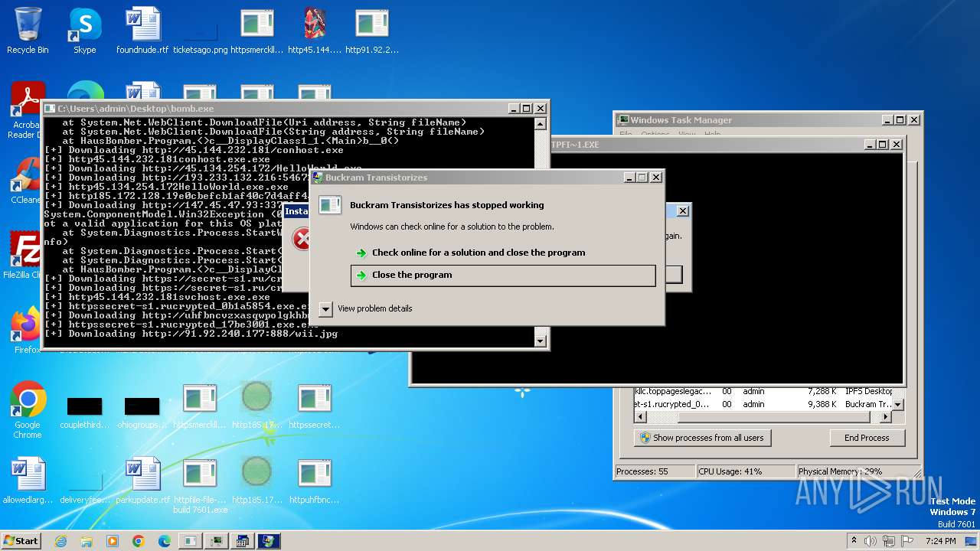Expand View problem details

(366, 308)
